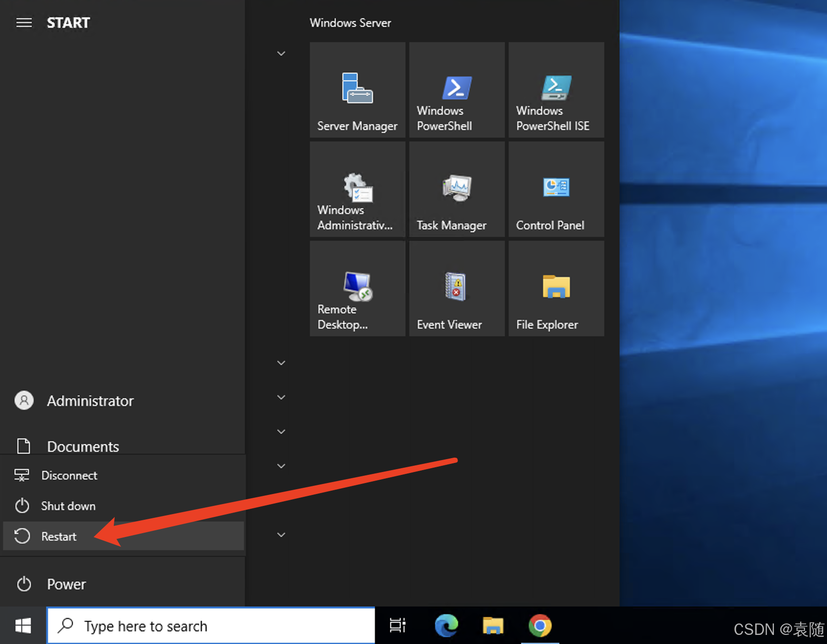The image size is (827, 644).
Task: Launch Google Chrome from the taskbar
Action: point(540,625)
